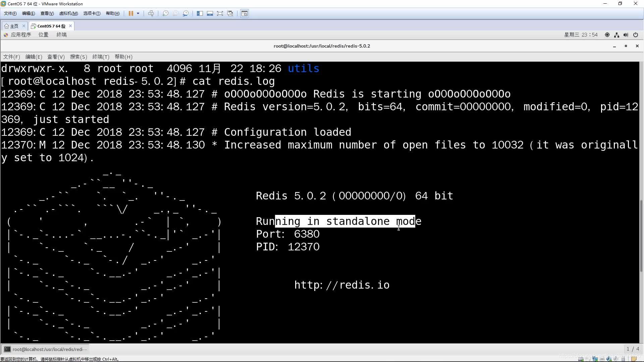Toggle the VMware library sidebar
The image size is (644, 362).
200,13
